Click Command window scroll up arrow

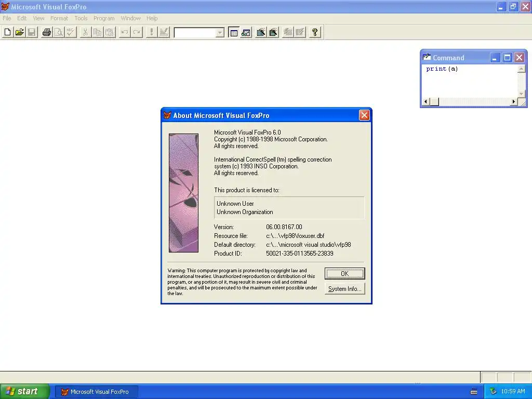click(522, 69)
